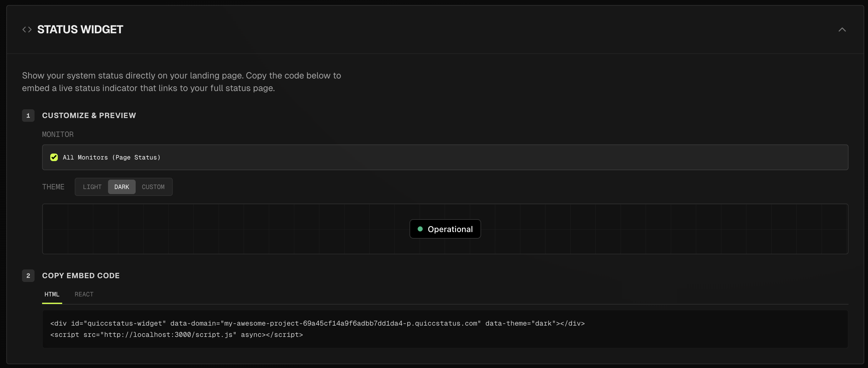Select the DARK theme segment
This screenshot has height=368, width=868.
click(122, 187)
